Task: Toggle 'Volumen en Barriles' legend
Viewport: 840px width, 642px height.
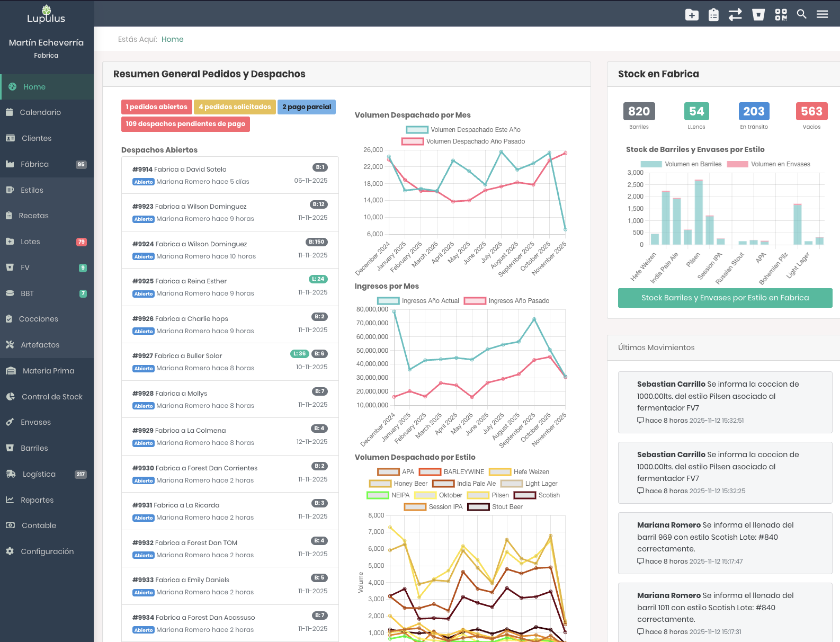Action: (x=681, y=164)
